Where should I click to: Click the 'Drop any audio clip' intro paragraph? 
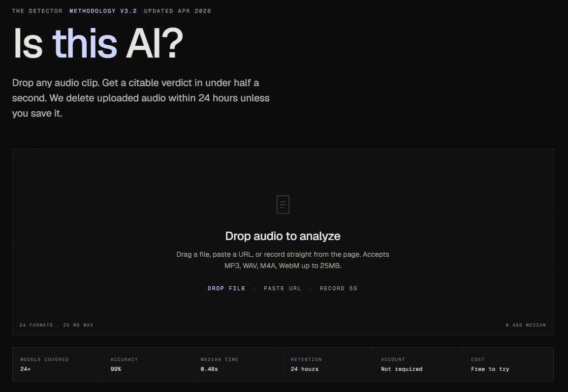click(141, 98)
